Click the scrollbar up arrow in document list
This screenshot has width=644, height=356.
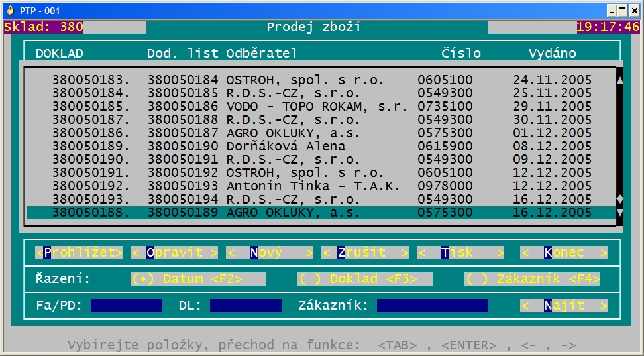pos(620,80)
